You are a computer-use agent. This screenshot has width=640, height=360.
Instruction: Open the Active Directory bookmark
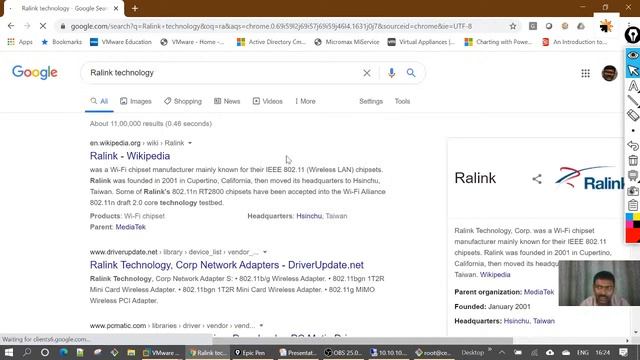pyautogui.click(x=271, y=42)
